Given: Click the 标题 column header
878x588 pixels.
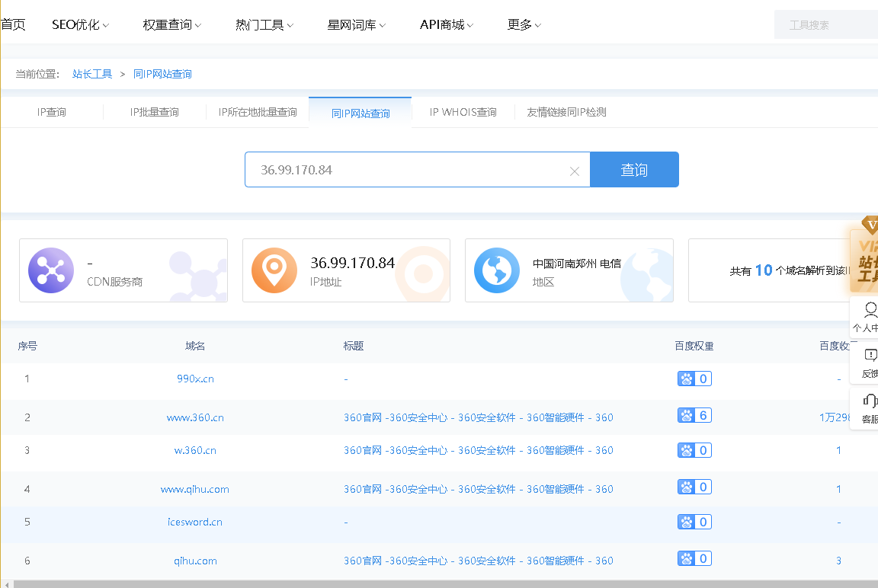Looking at the screenshot, I should coord(354,346).
